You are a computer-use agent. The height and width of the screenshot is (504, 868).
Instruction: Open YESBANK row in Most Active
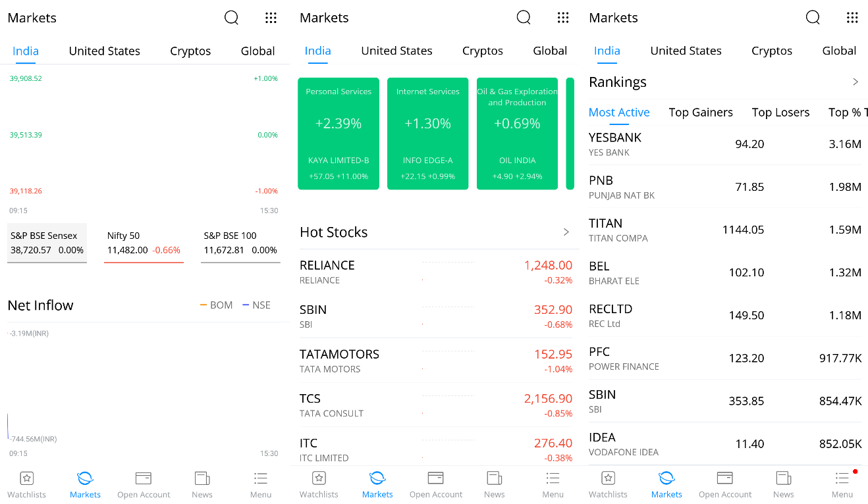pos(725,144)
